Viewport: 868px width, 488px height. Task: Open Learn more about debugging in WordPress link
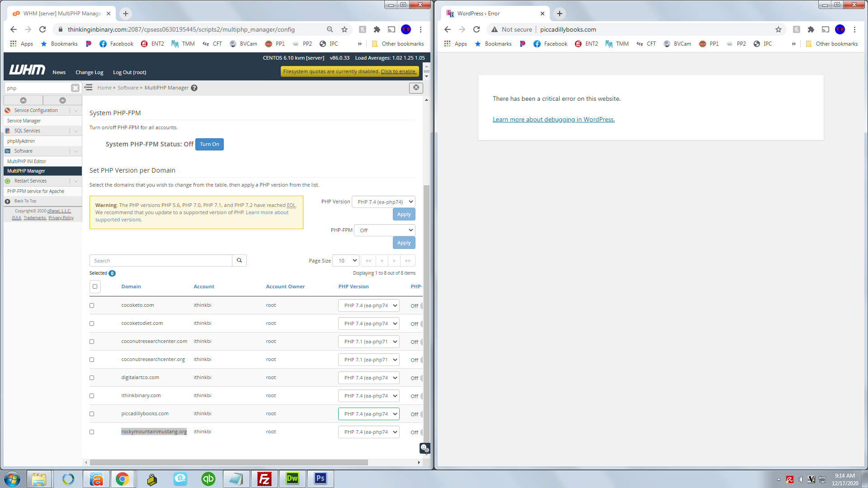pos(553,120)
